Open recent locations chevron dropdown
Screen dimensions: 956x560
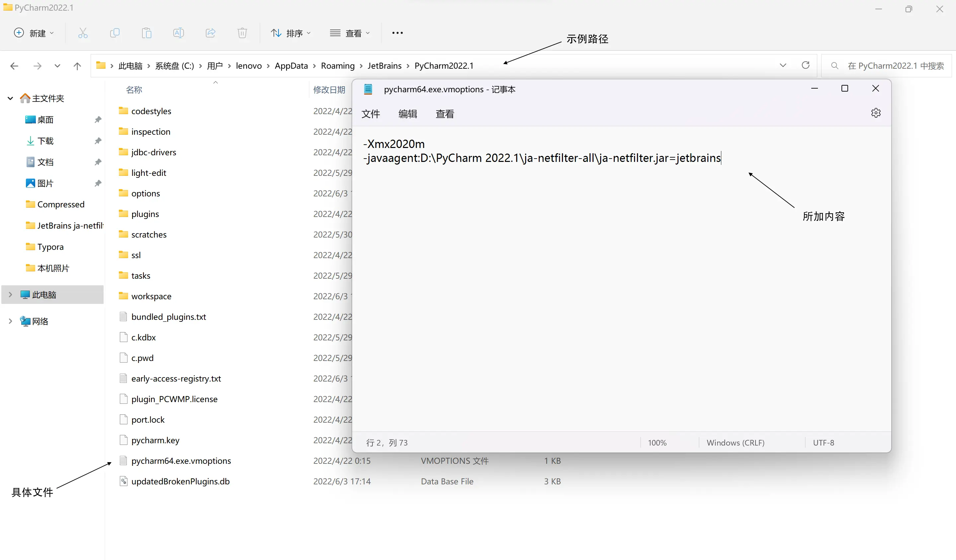coord(57,66)
